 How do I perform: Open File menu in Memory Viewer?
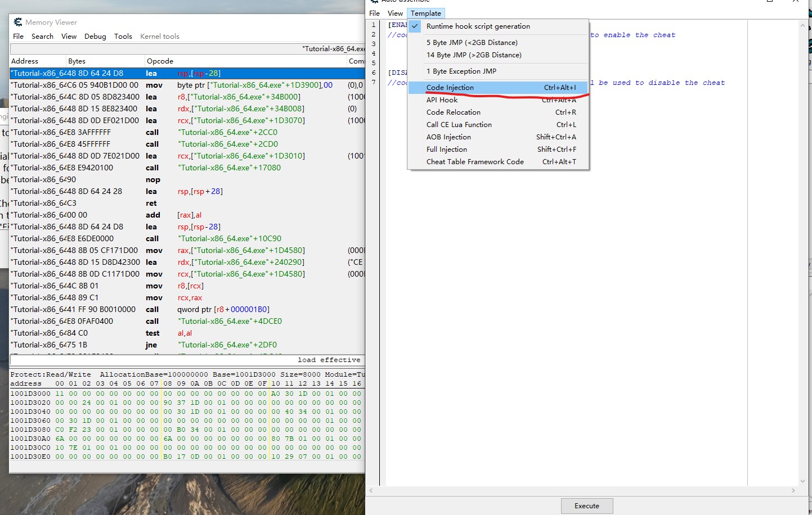(x=19, y=37)
